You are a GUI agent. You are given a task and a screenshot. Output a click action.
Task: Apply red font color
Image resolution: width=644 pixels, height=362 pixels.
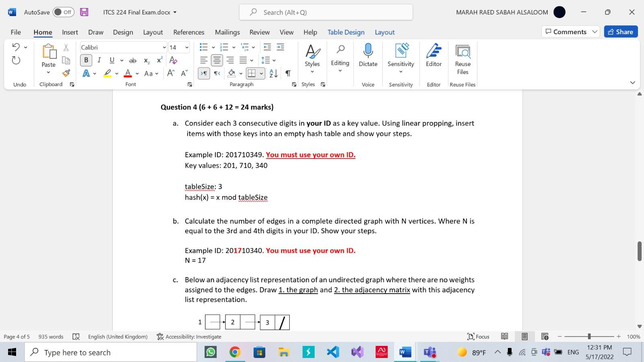(128, 73)
